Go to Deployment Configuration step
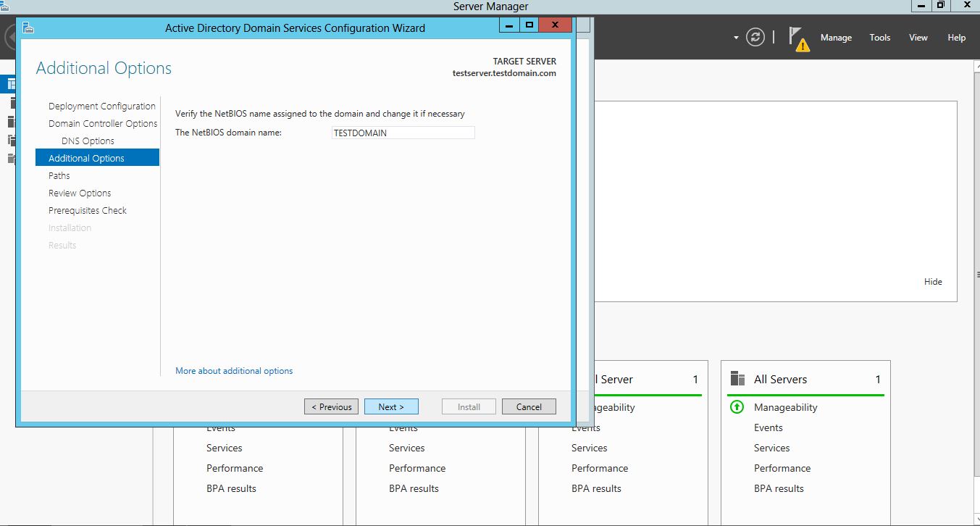Screen dimensions: 980x526 point(101,106)
